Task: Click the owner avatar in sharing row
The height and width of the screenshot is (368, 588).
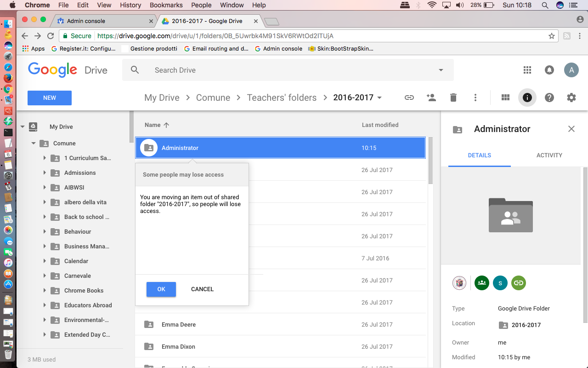Action: pos(459,283)
